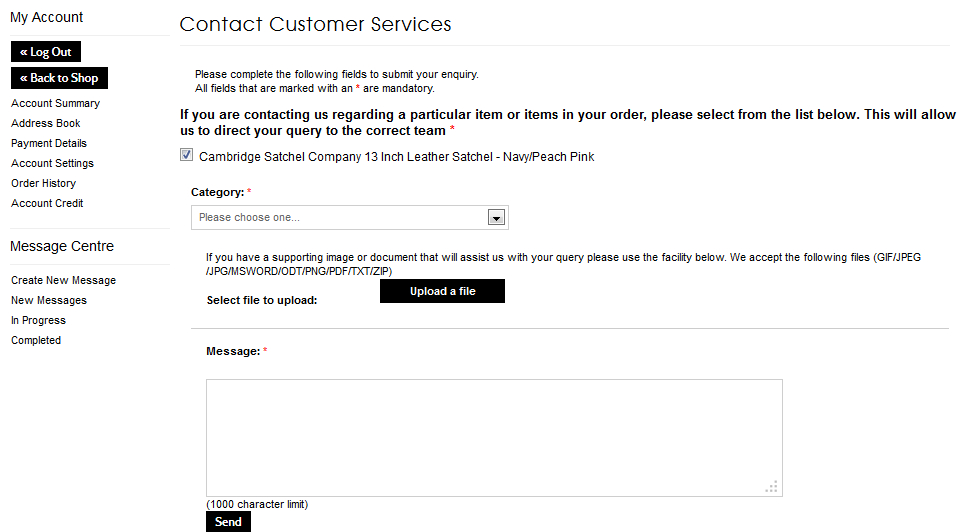Click the Upload a file button

point(442,291)
